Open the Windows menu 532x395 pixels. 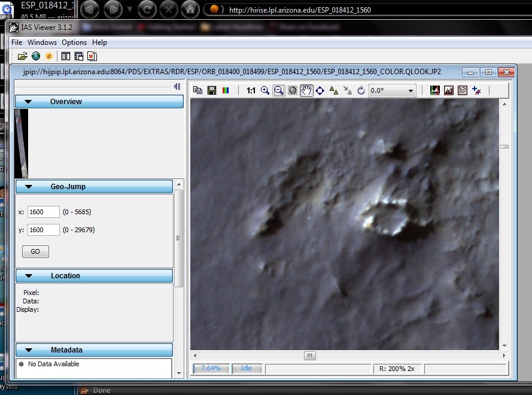pos(42,42)
